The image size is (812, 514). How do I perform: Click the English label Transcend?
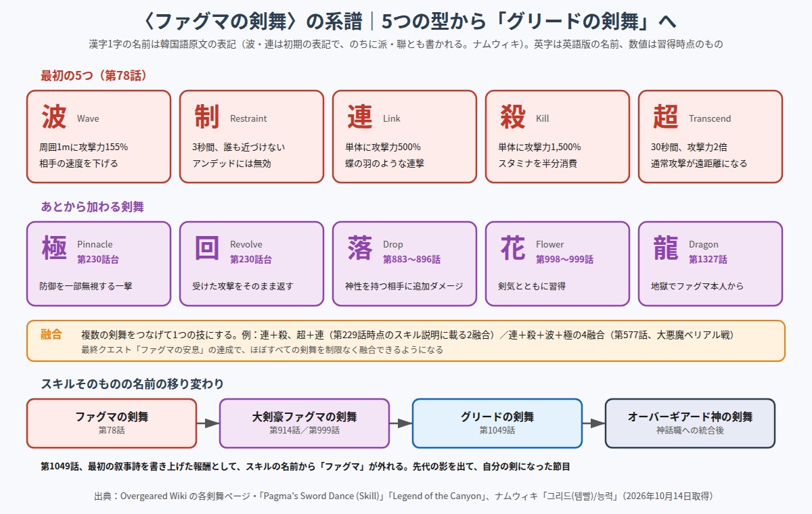pyautogui.click(x=710, y=118)
